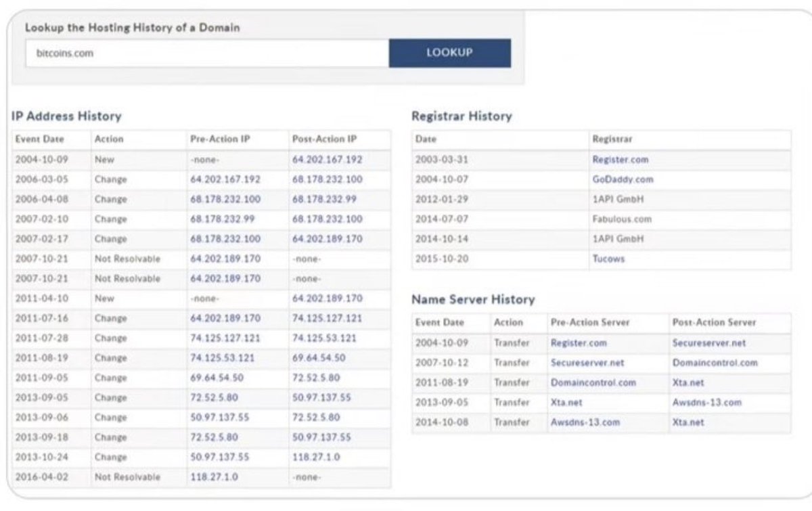Click the date 2014-10-08 in Name Server History
812x511 pixels.
pyautogui.click(x=441, y=422)
